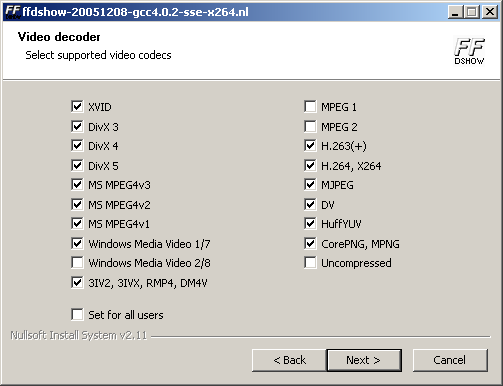Click the 'Nullsoft Install System v2.11' text
This screenshot has width=503, height=386.
79,335
